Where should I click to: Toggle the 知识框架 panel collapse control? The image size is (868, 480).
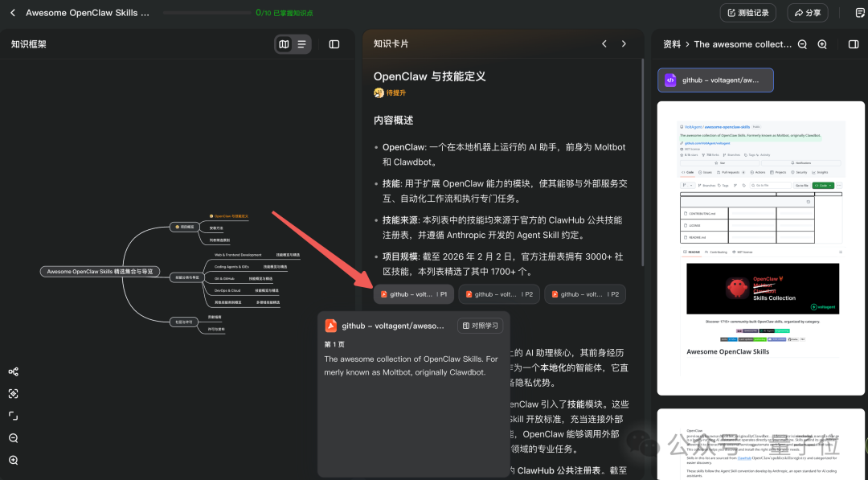[x=334, y=44]
